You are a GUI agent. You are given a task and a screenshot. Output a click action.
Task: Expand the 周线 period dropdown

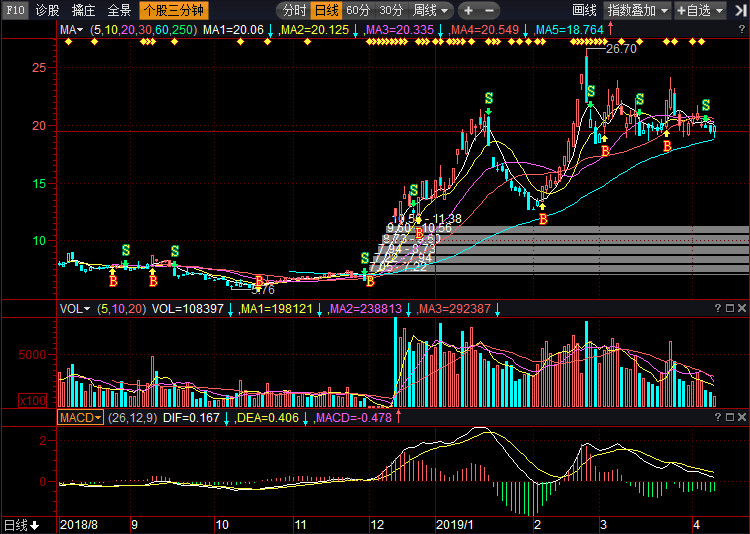pos(430,10)
